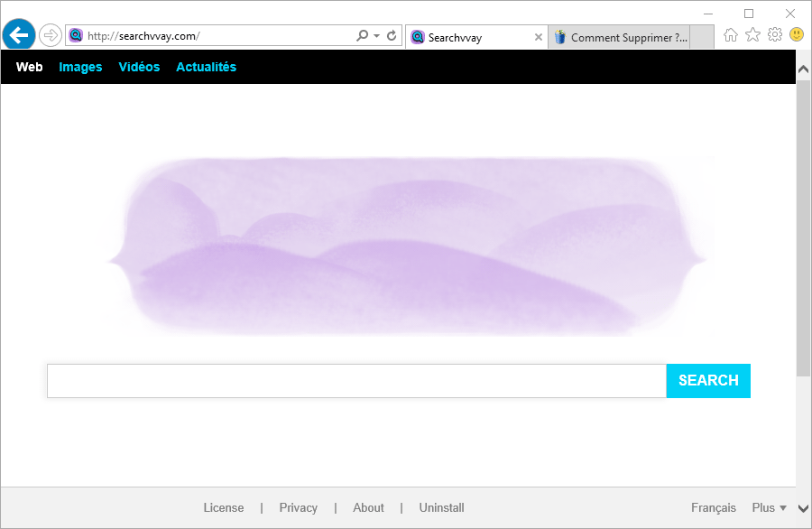Switch to the Searchvvay tab
The width and height of the screenshot is (812, 529).
point(476,37)
